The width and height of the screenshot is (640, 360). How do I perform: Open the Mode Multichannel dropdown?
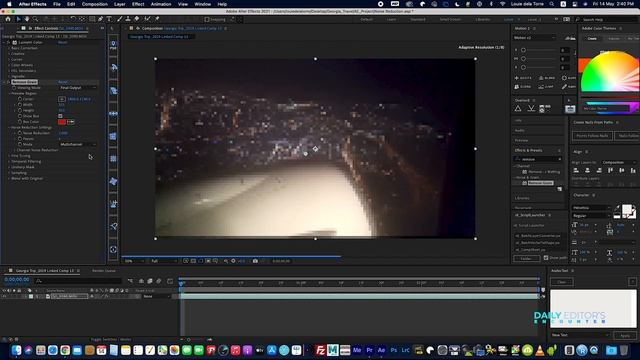(78, 144)
